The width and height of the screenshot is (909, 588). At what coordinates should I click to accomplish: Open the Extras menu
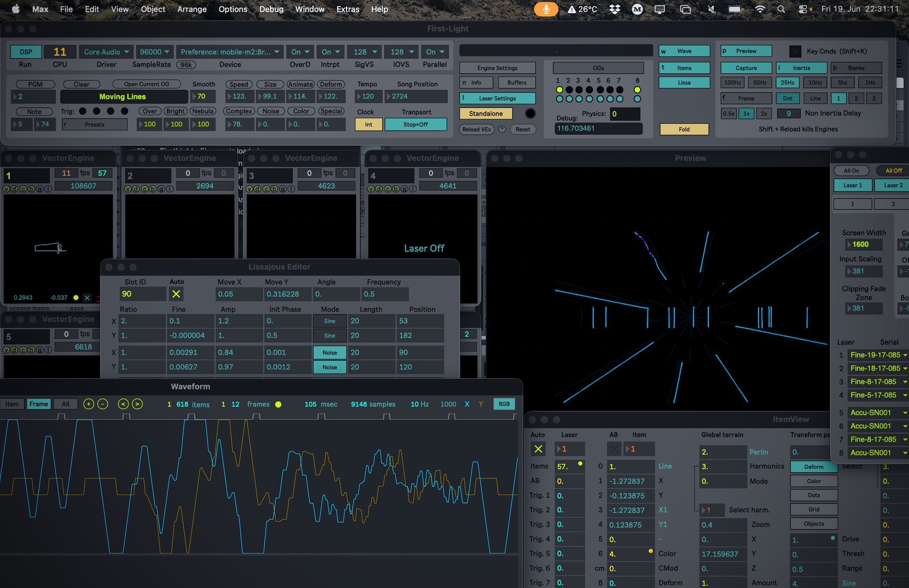(348, 9)
